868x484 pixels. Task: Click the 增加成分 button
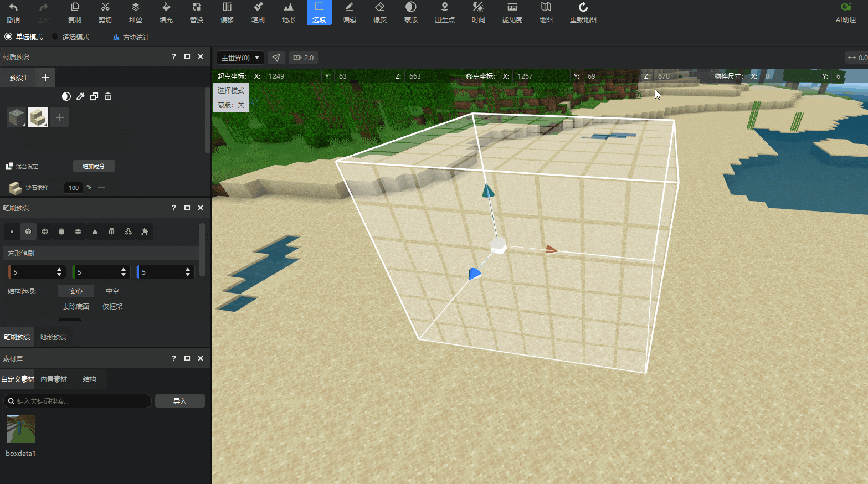[94, 166]
